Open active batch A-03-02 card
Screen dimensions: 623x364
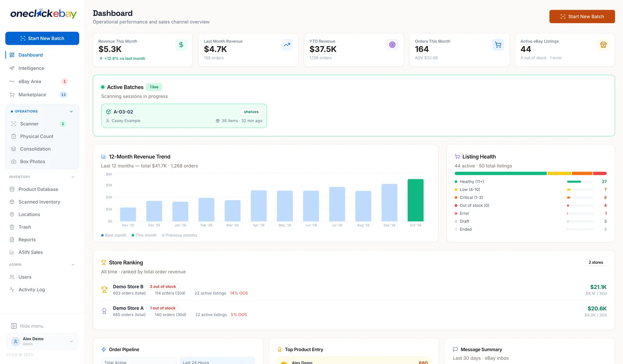click(x=184, y=116)
